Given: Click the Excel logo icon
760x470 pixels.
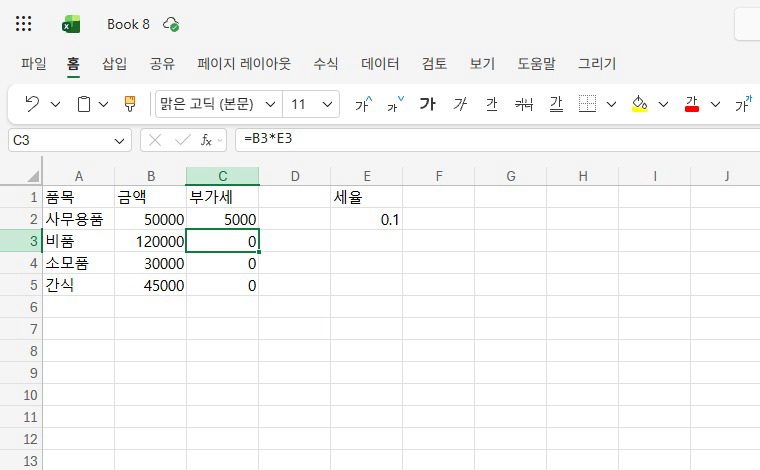Looking at the screenshot, I should [x=71, y=24].
